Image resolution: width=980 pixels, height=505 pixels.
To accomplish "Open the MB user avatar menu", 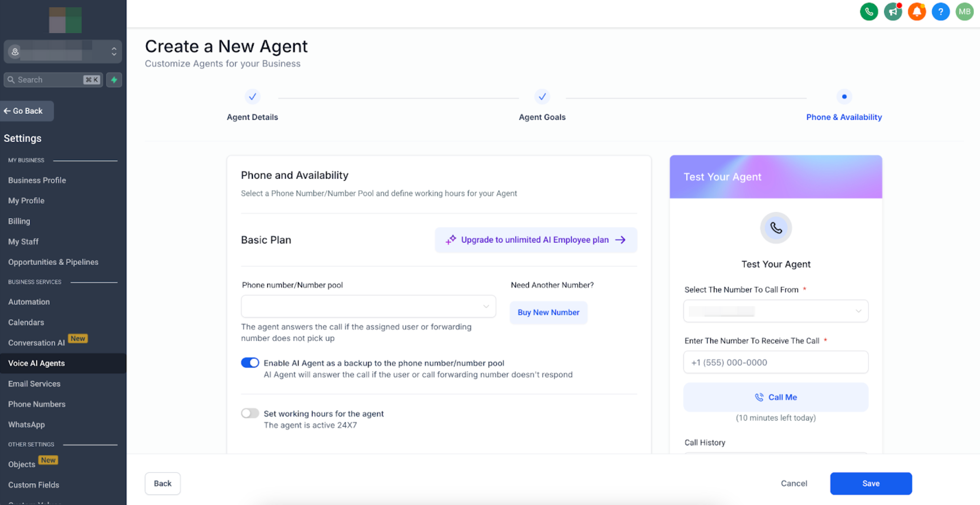I will (964, 11).
